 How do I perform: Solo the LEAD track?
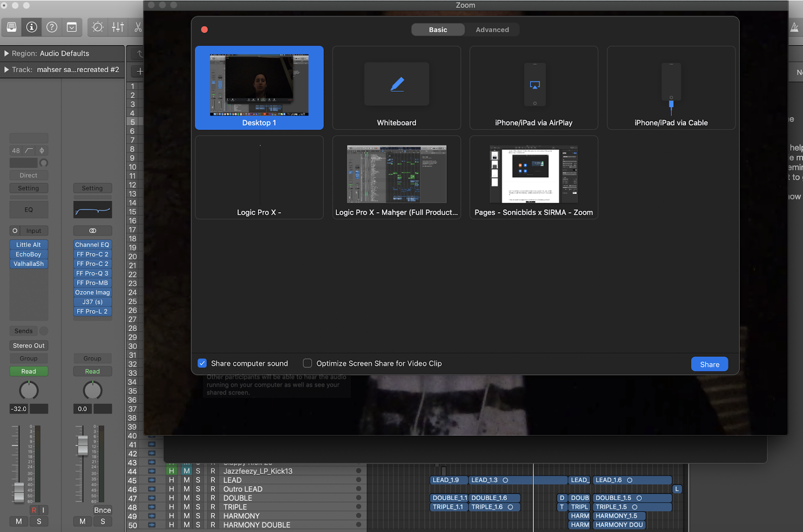(x=198, y=480)
